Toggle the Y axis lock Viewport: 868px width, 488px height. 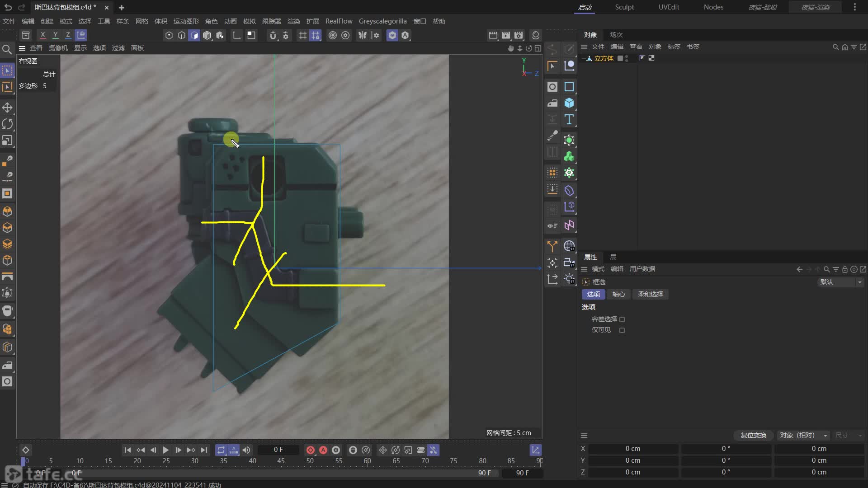[x=56, y=35]
